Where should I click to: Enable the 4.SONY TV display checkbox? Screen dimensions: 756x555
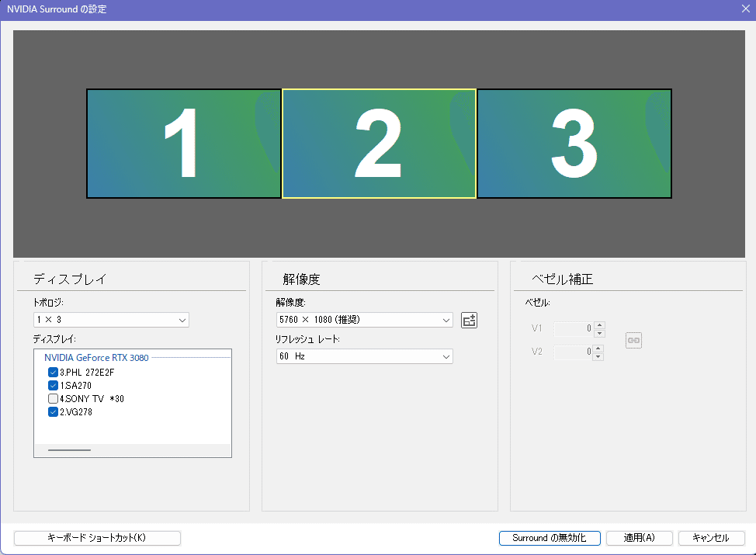pyautogui.click(x=53, y=399)
